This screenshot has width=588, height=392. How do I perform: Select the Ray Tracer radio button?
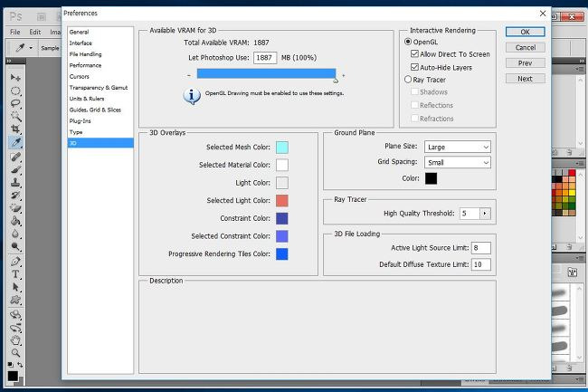tap(408, 80)
